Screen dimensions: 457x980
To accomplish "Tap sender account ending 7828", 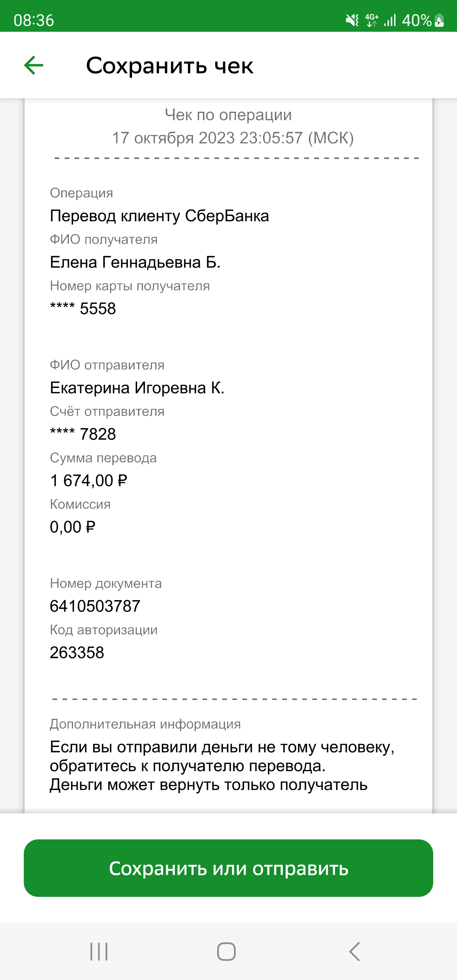I will pos(83,434).
